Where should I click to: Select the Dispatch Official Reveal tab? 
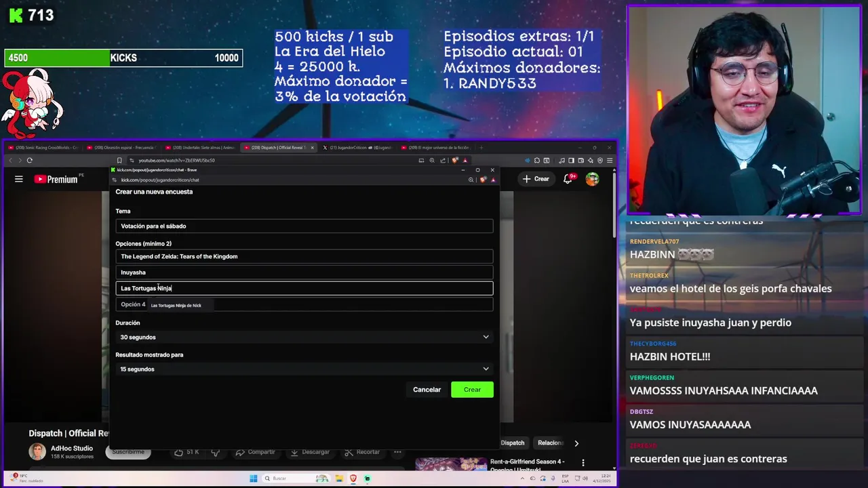tap(279, 148)
